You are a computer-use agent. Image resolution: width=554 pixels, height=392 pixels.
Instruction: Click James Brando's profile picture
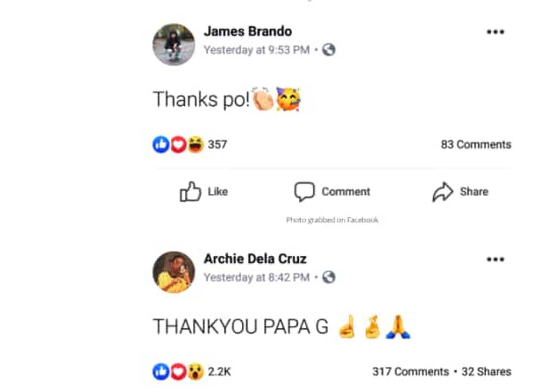click(174, 44)
